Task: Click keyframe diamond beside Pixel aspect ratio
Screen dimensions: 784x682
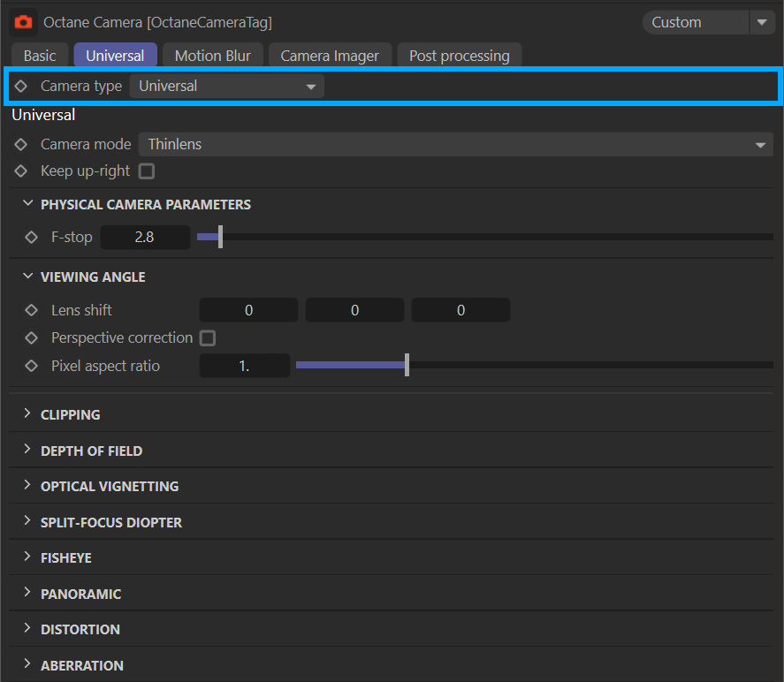Action: click(x=32, y=366)
